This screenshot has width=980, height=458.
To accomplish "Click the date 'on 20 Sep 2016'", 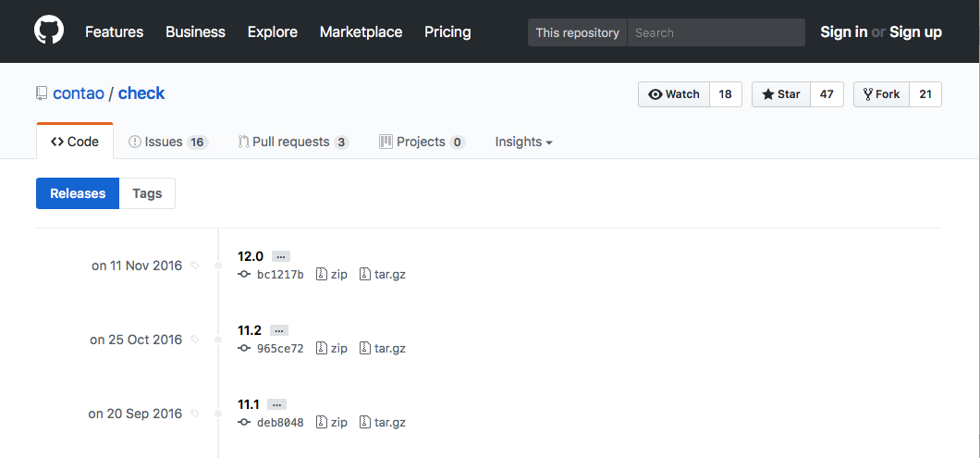I will (x=135, y=414).
